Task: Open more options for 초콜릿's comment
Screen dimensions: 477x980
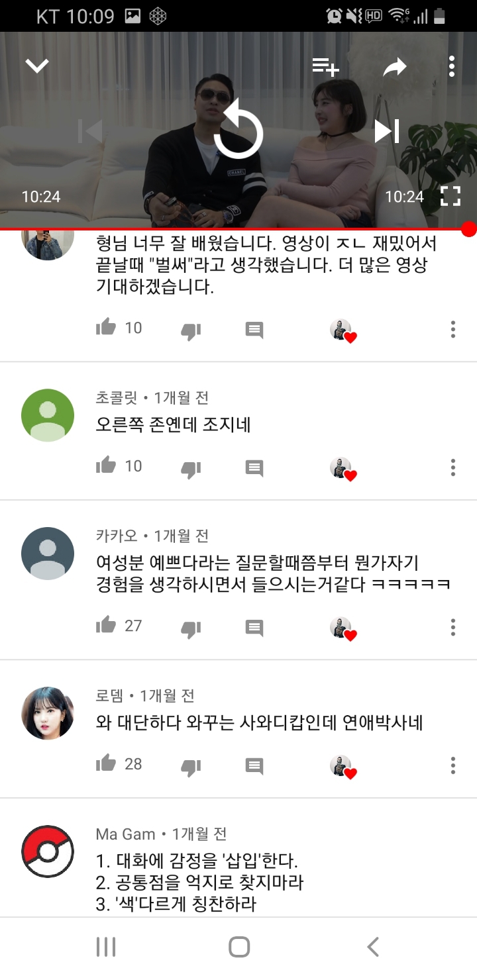Action: [453, 467]
